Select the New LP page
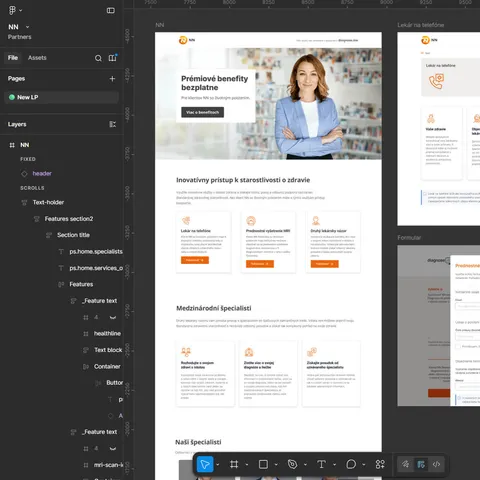 [61, 97]
